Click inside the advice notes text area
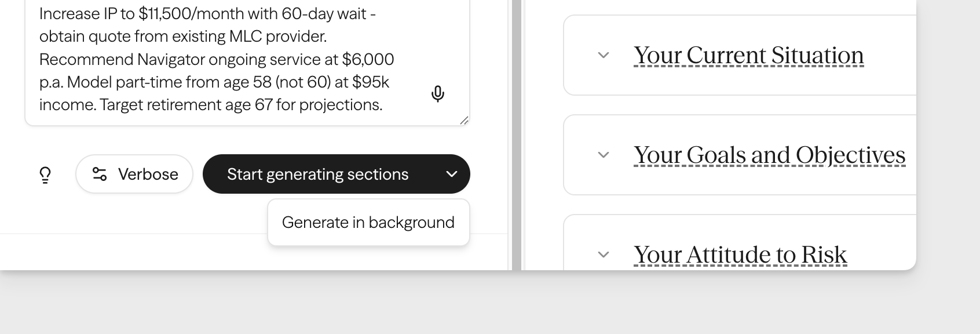This screenshot has height=334, width=980. [x=232, y=58]
